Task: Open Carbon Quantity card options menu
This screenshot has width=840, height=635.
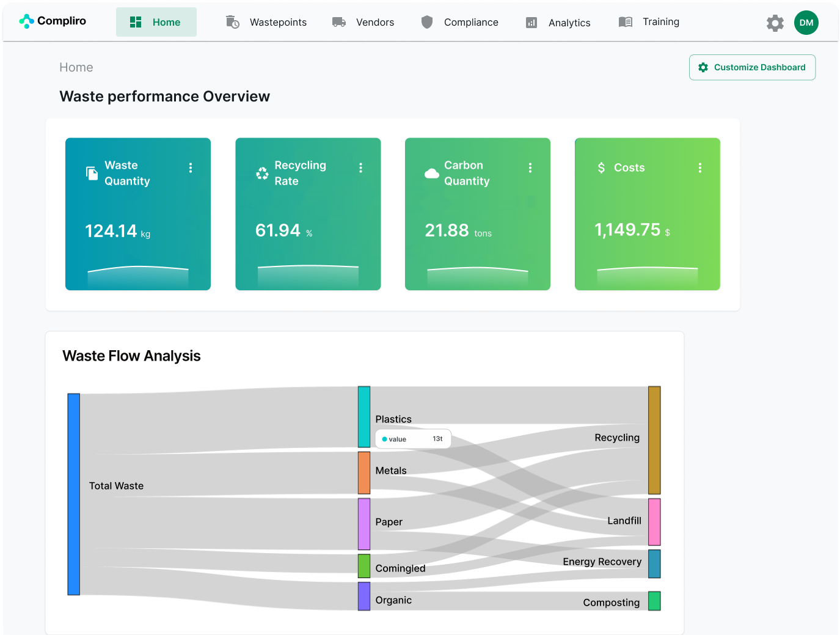Action: click(x=530, y=167)
